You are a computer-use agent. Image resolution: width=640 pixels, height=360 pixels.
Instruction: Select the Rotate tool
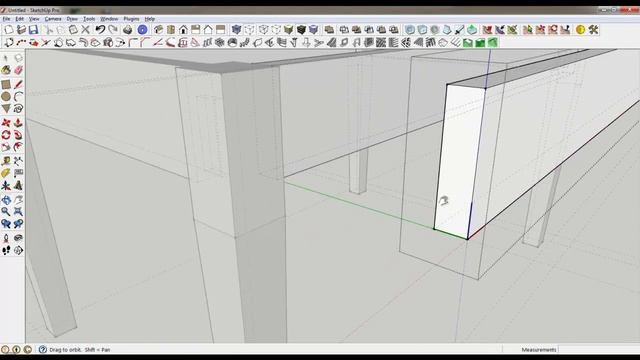click(x=6, y=135)
